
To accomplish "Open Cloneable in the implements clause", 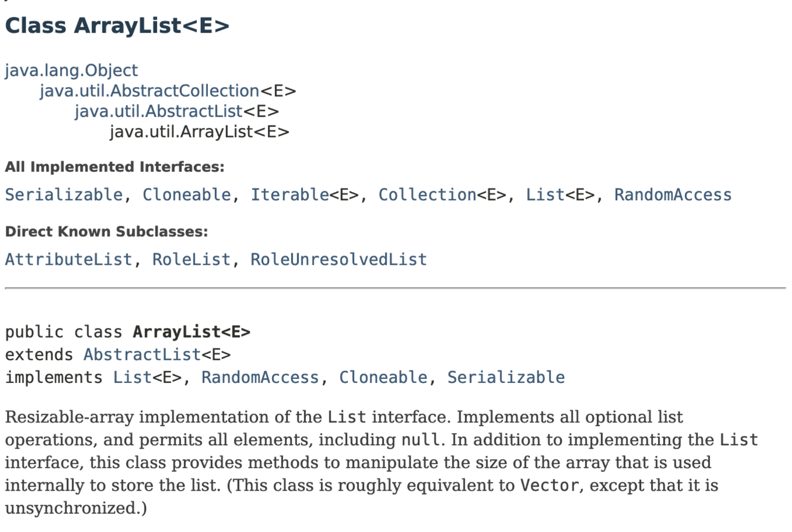I will [383, 377].
